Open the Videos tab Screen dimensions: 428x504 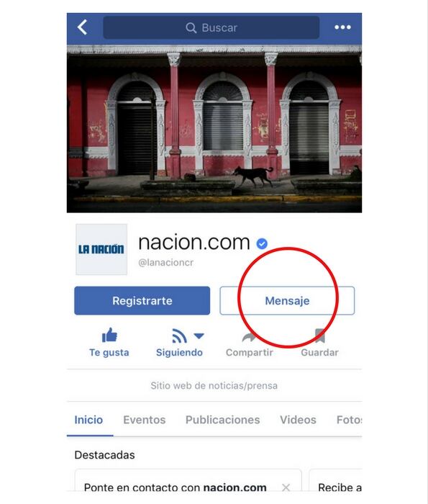click(298, 420)
